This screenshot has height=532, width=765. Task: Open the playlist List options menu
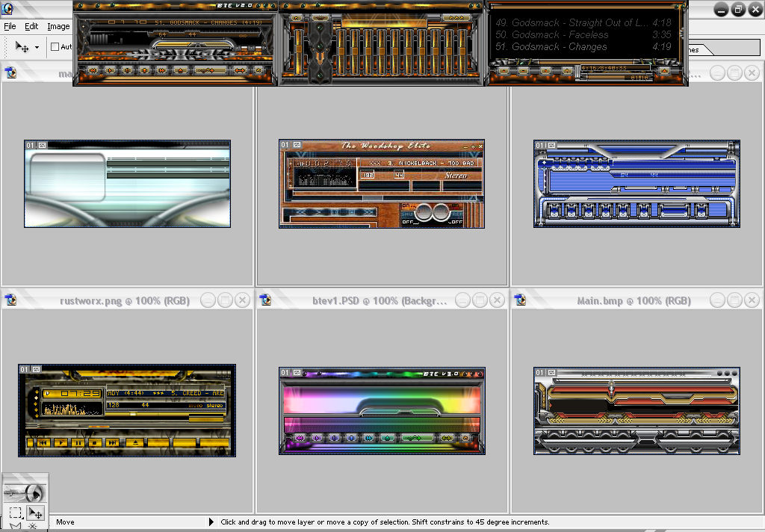click(x=664, y=71)
